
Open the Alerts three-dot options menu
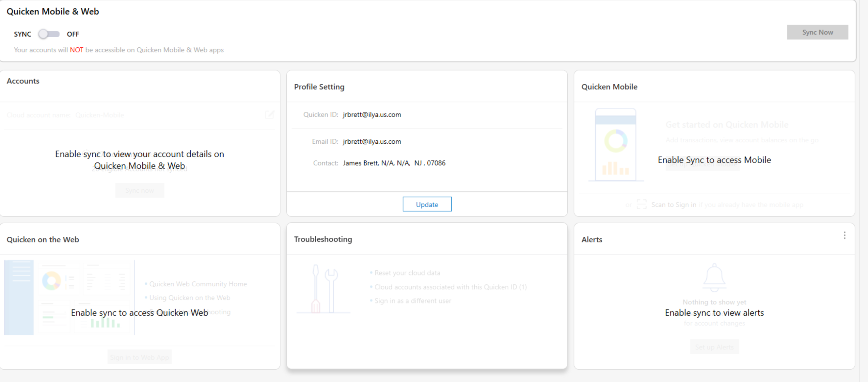point(844,235)
